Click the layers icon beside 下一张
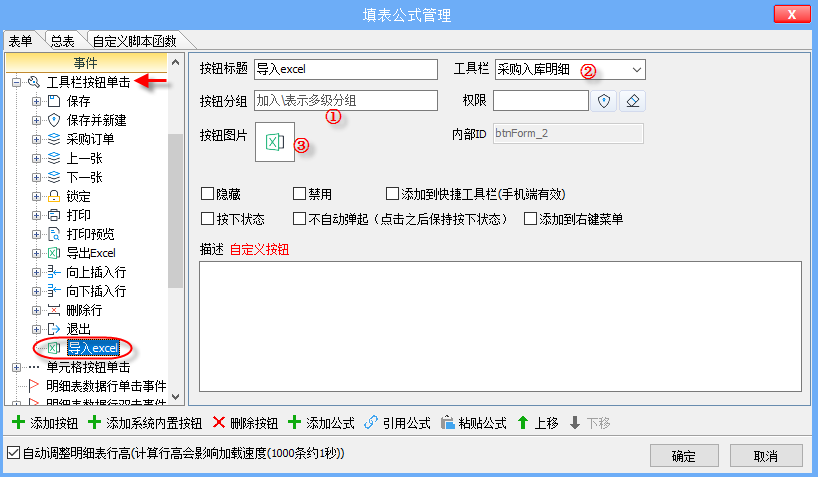The height and width of the screenshot is (477, 818). point(54,177)
